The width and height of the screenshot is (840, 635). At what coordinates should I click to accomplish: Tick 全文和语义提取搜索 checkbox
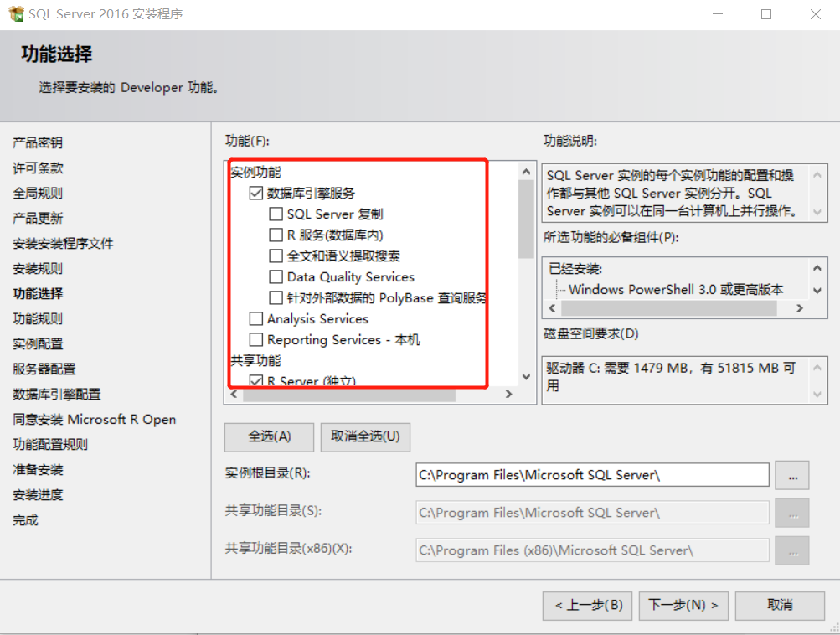(276, 256)
